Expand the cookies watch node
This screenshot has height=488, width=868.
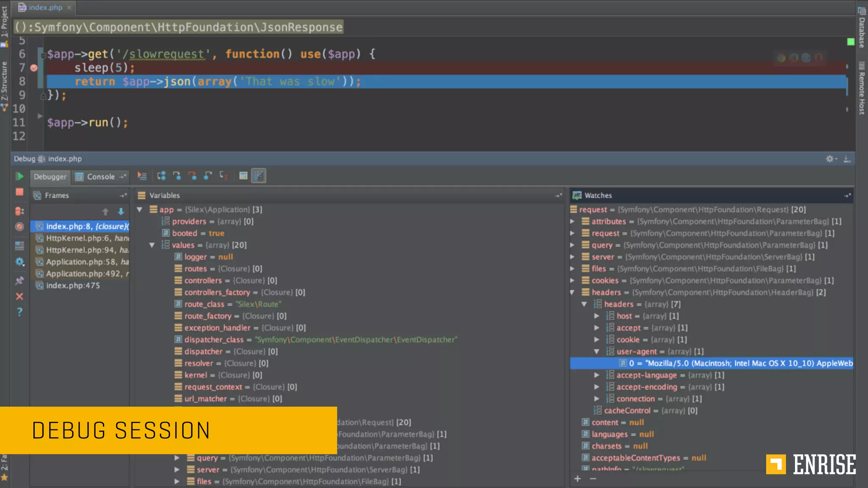point(573,280)
